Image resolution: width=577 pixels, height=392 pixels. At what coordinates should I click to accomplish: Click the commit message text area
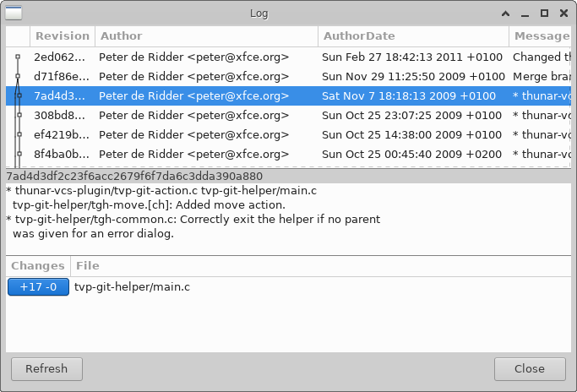(x=287, y=218)
